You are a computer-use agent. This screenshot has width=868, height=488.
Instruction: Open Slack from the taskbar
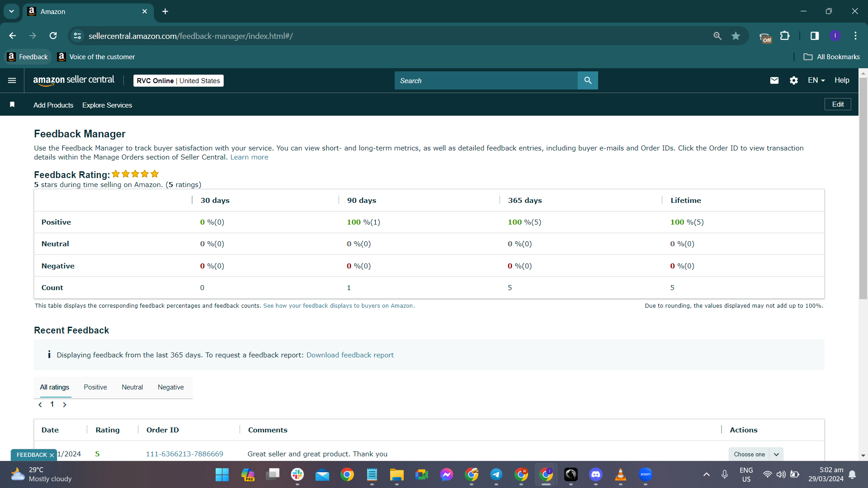point(297,475)
